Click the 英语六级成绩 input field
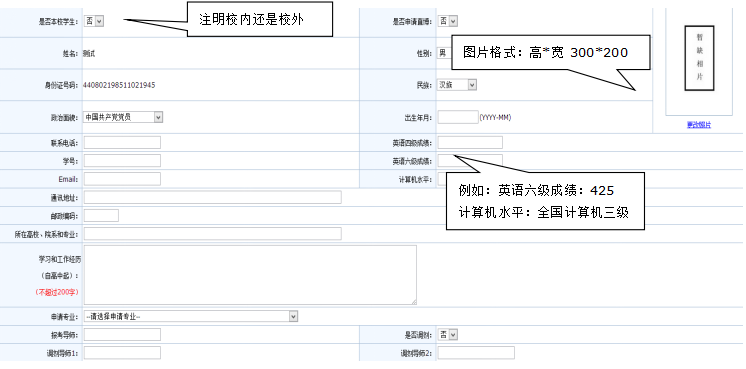 470,161
